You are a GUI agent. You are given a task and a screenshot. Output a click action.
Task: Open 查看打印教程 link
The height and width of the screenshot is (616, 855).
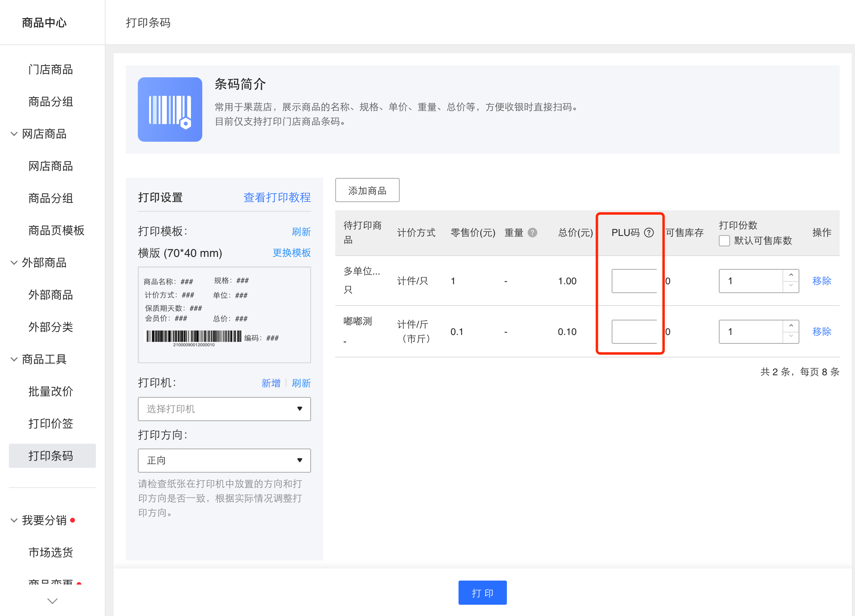(277, 197)
